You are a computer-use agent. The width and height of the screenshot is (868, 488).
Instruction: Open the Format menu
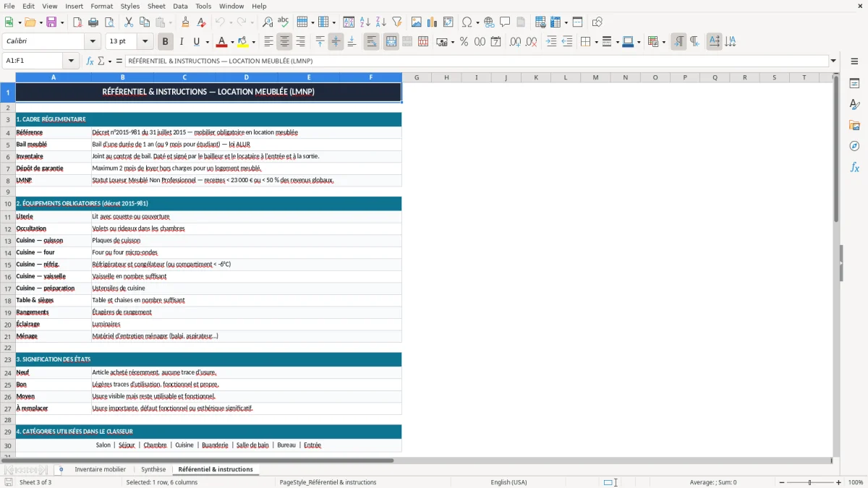coord(101,6)
